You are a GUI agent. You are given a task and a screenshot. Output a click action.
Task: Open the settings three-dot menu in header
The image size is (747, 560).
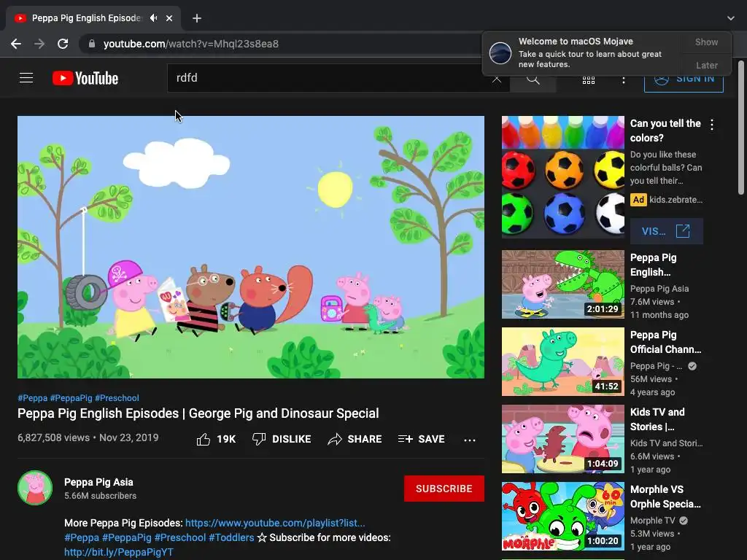tap(623, 80)
